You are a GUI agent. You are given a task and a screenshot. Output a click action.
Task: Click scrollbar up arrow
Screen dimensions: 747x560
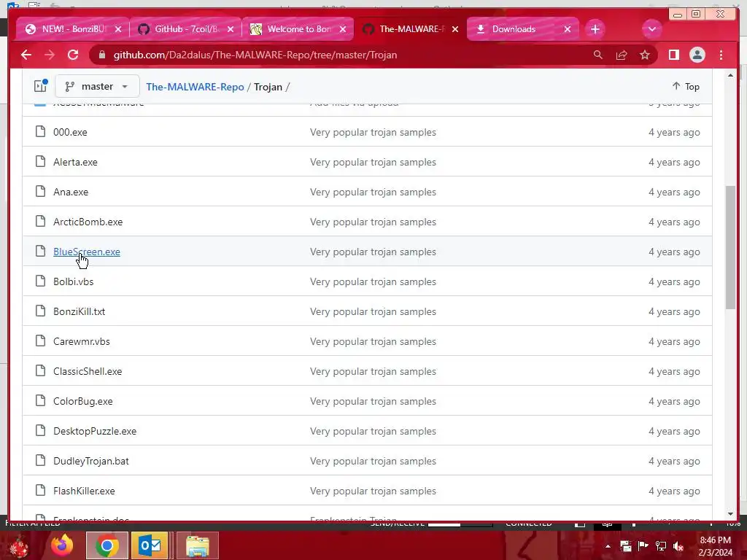tap(731, 75)
